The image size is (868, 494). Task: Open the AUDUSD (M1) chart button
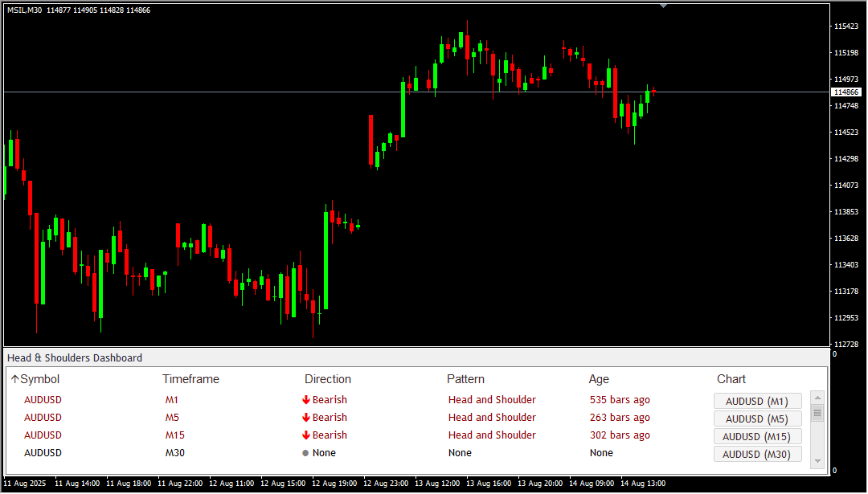[x=757, y=401]
